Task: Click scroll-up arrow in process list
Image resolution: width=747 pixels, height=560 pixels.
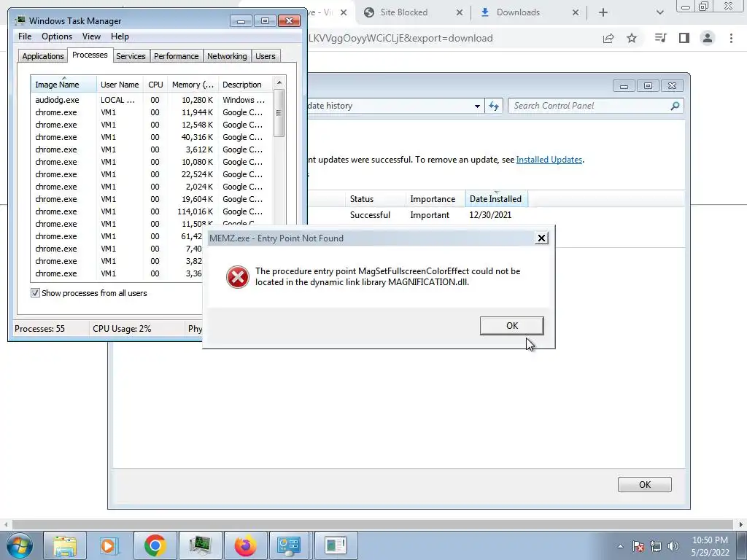Action: click(279, 82)
